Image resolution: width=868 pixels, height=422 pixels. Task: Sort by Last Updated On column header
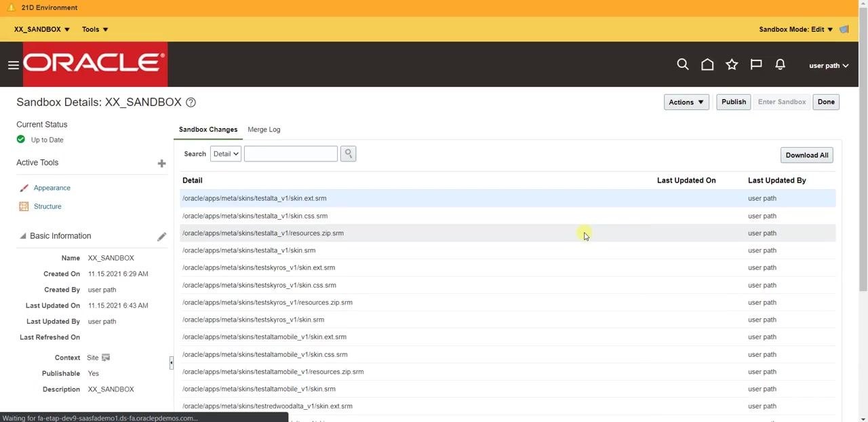tap(686, 180)
